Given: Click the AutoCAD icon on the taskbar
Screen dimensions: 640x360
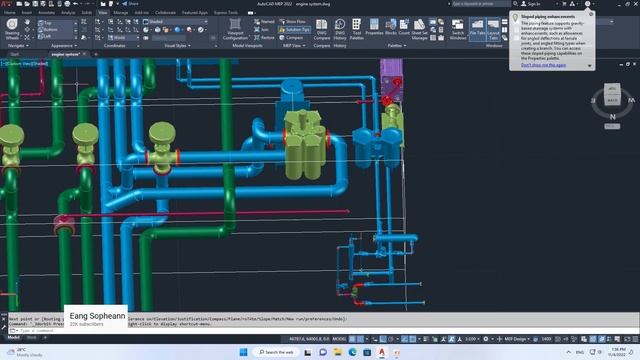Looking at the screenshot, I should point(382,352).
